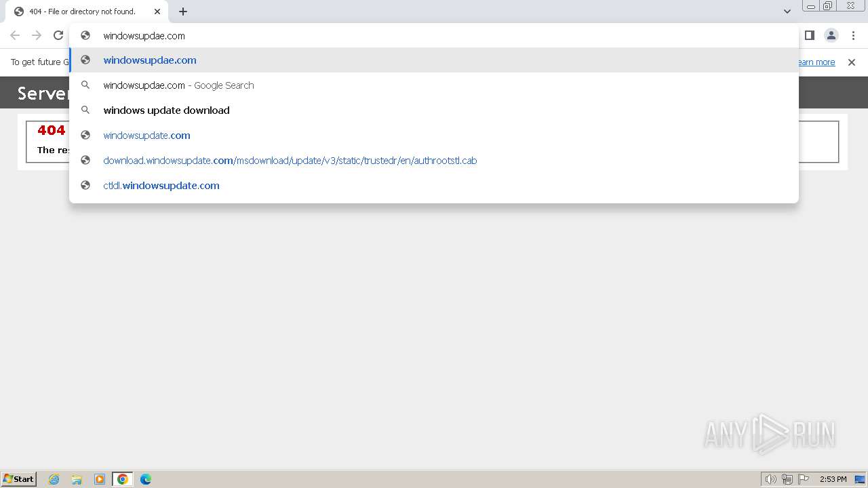
Task: Click the Chrome taskbar icon
Action: pyautogui.click(x=123, y=479)
